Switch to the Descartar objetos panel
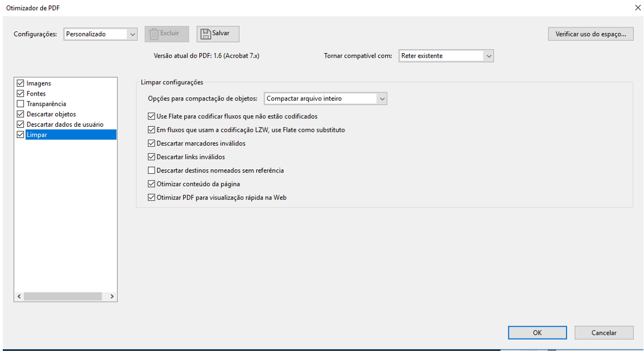 tap(51, 115)
